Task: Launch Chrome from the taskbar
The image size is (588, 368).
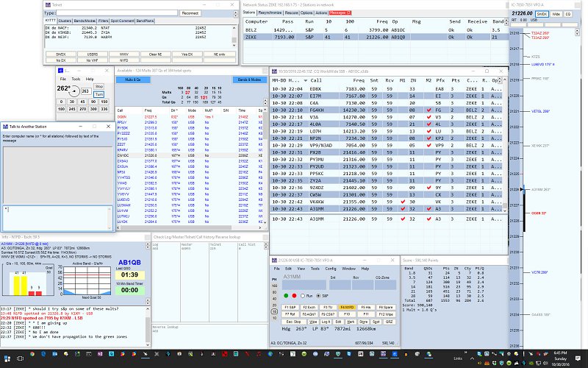Action: [x=32, y=354]
